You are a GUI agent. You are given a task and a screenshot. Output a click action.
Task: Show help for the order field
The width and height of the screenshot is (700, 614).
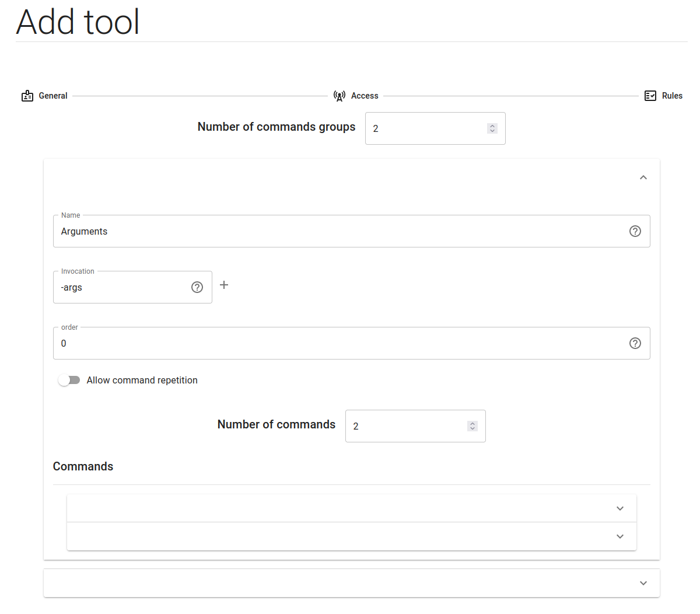click(x=635, y=343)
